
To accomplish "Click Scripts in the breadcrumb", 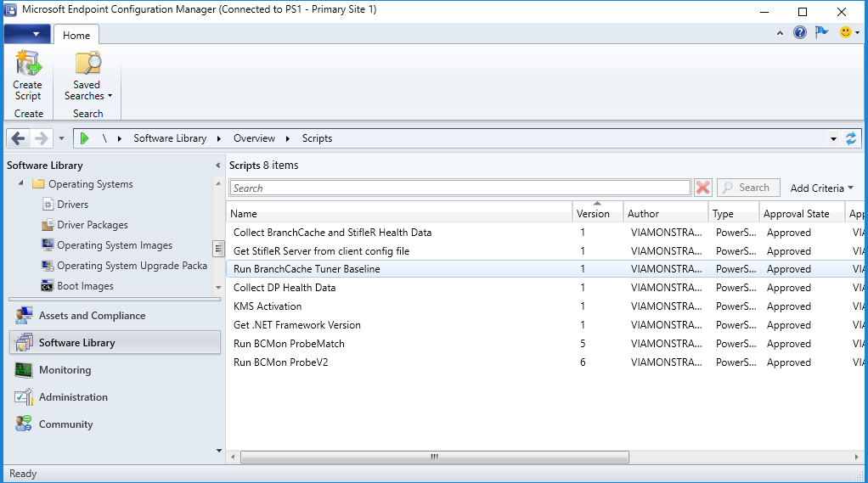I will (x=317, y=138).
